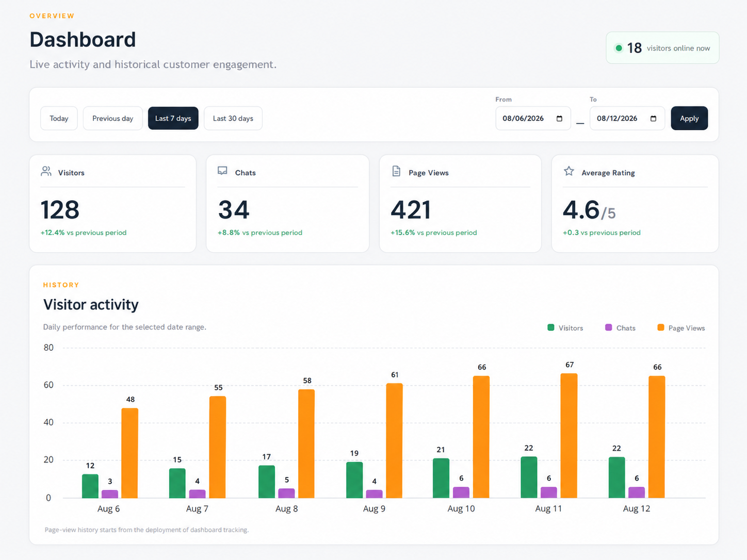Image resolution: width=747 pixels, height=560 pixels.
Task: Click the From date field 08/06/2026
Action: coord(533,118)
